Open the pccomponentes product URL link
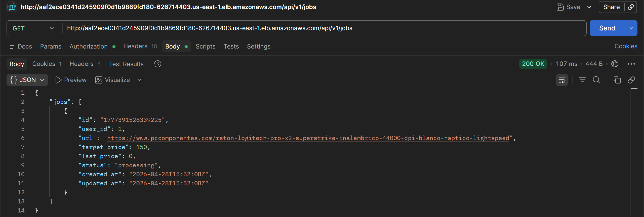The image size is (644, 217). pyautogui.click(x=308, y=138)
